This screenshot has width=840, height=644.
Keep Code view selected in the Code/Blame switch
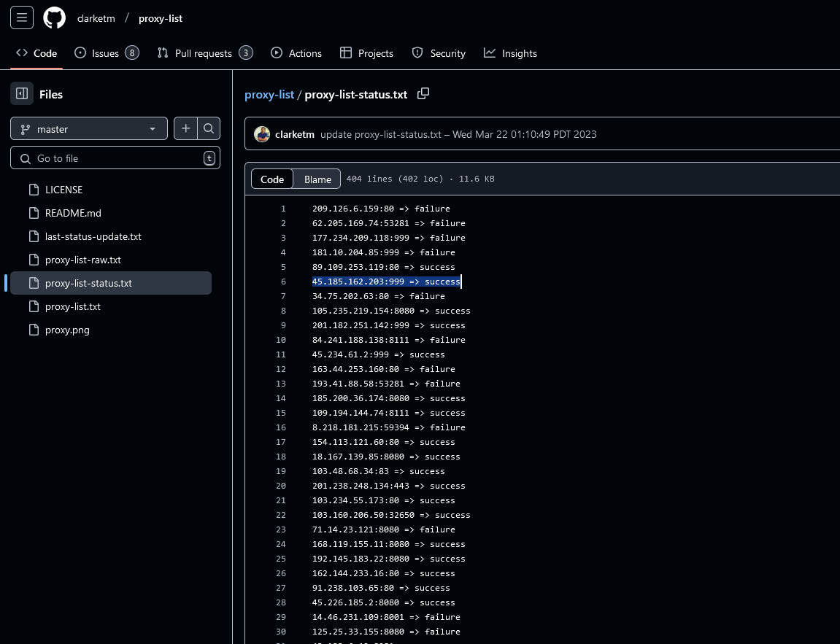(x=271, y=179)
